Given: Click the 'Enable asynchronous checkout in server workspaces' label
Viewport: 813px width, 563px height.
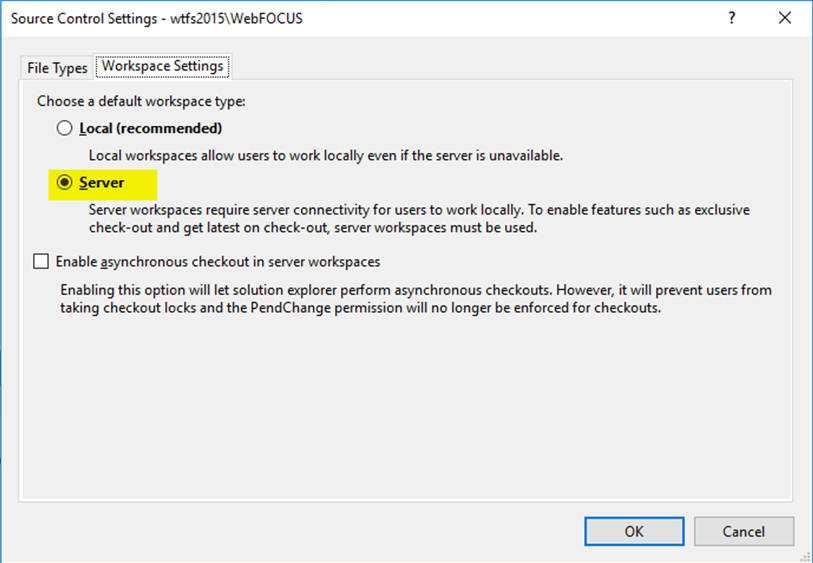Looking at the screenshot, I should tap(218, 262).
